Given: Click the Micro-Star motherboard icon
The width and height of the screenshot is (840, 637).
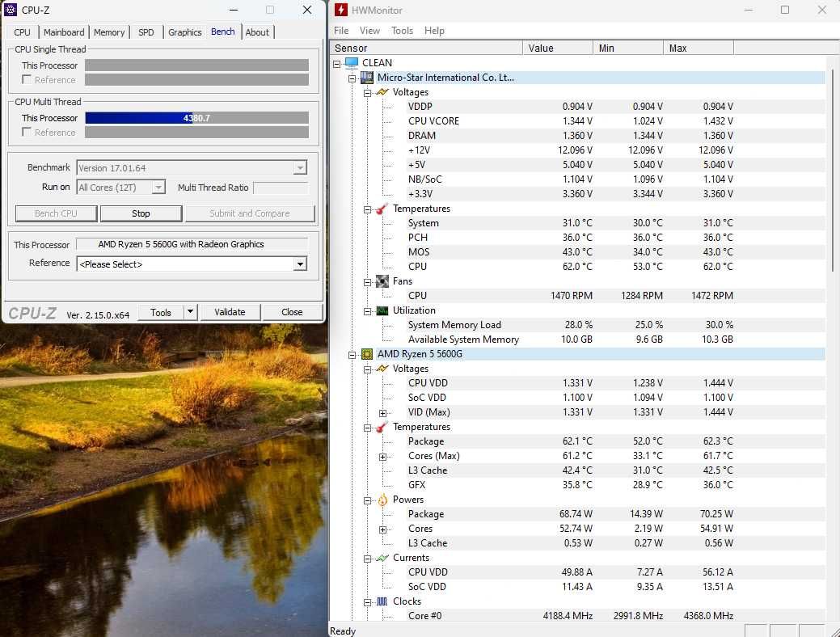Looking at the screenshot, I should pos(367,78).
